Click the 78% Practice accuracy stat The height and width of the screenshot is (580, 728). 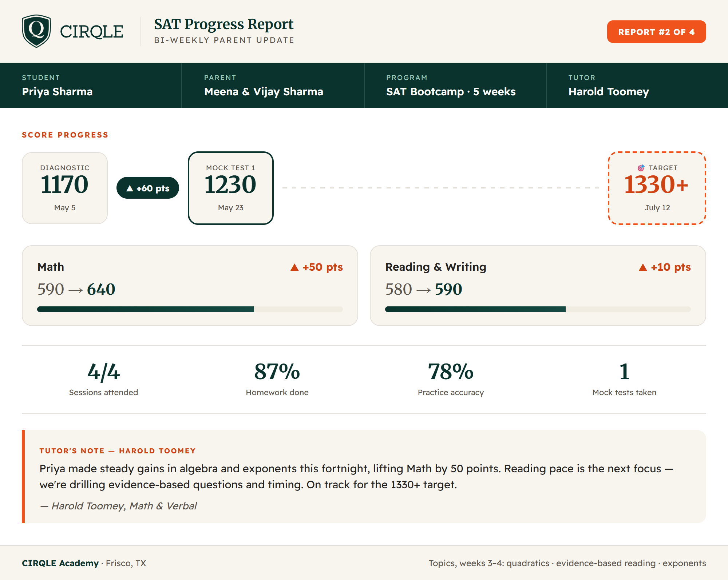click(x=451, y=379)
